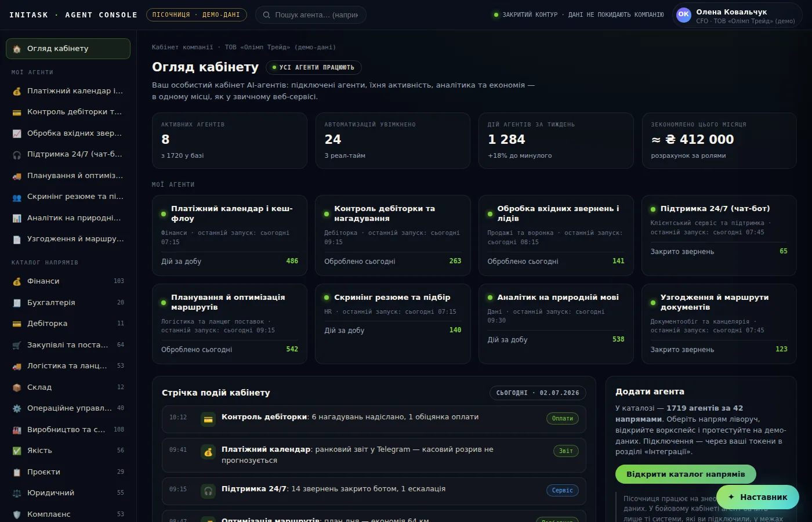
Task: Click the card icon in Контроль дебіторки event
Action: [x=208, y=419]
